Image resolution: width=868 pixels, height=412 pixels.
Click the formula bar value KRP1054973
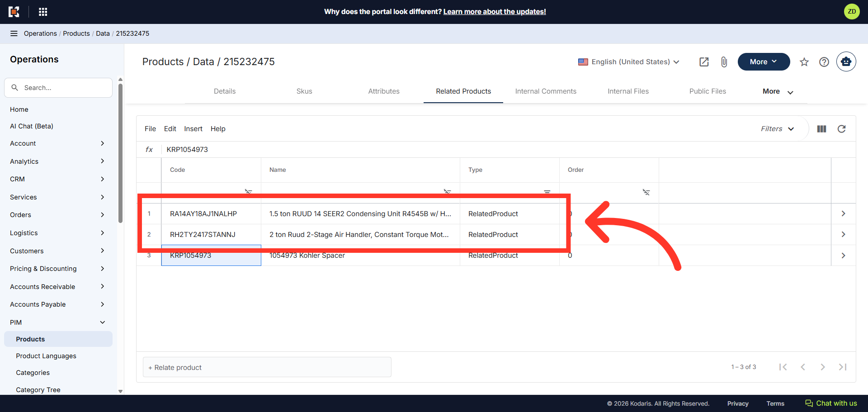tap(187, 150)
